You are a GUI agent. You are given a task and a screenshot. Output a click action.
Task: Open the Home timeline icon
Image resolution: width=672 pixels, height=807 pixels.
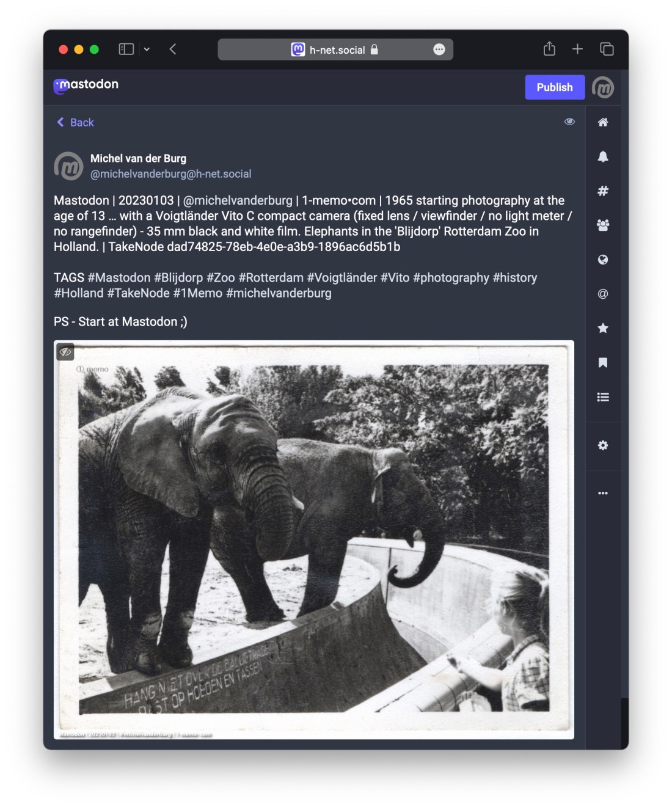click(602, 122)
